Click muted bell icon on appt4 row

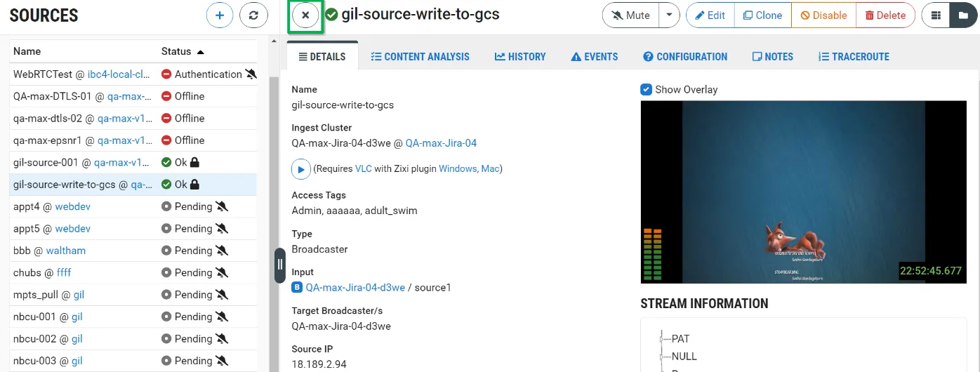222,206
